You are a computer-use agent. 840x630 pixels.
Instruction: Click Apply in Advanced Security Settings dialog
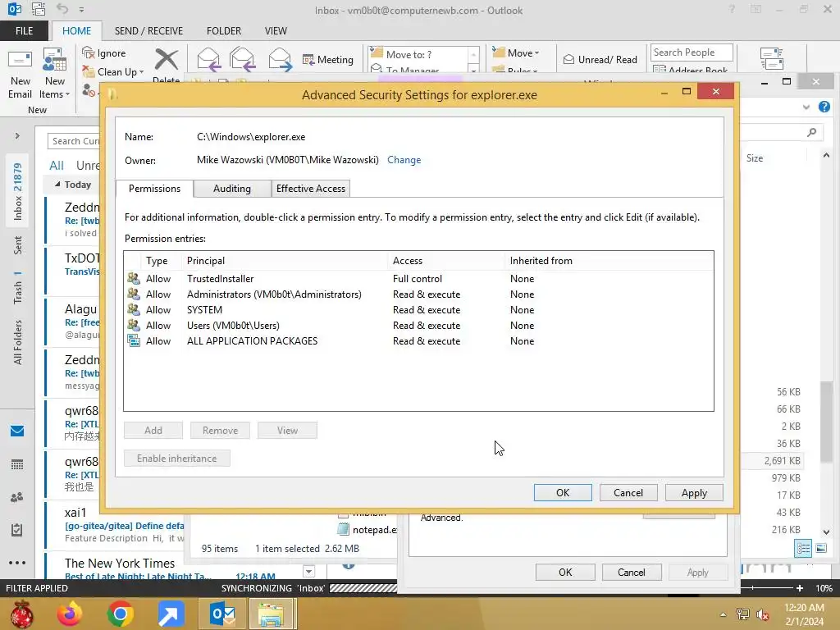pyautogui.click(x=694, y=493)
